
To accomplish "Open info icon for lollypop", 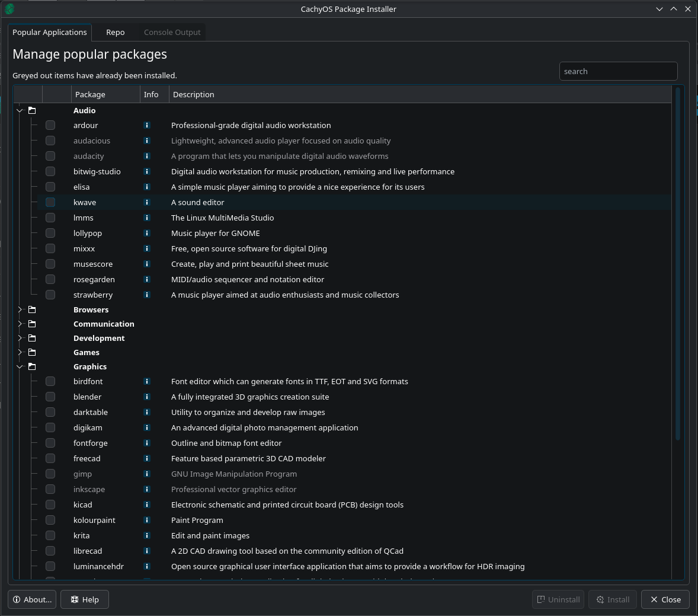I will point(147,233).
